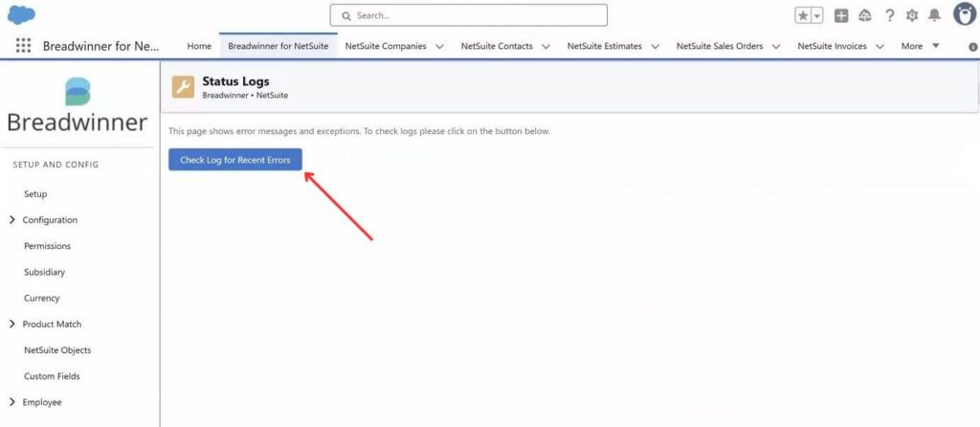Click the info icon at nav bar end
The height and width of the screenshot is (427, 980).
(x=973, y=46)
